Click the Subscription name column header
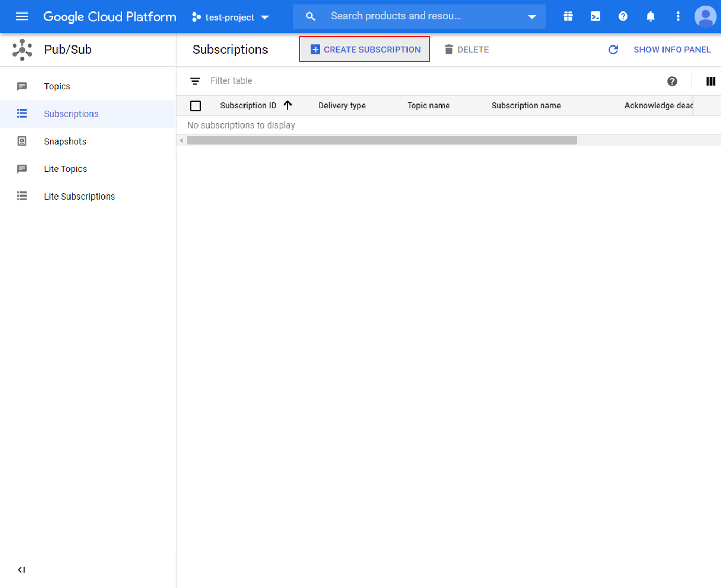The width and height of the screenshot is (721, 588). point(526,106)
